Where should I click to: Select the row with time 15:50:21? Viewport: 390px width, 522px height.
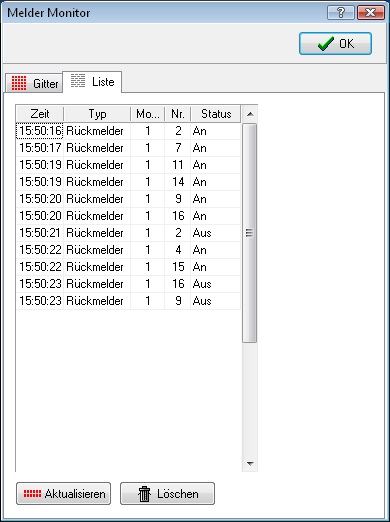click(x=128, y=233)
